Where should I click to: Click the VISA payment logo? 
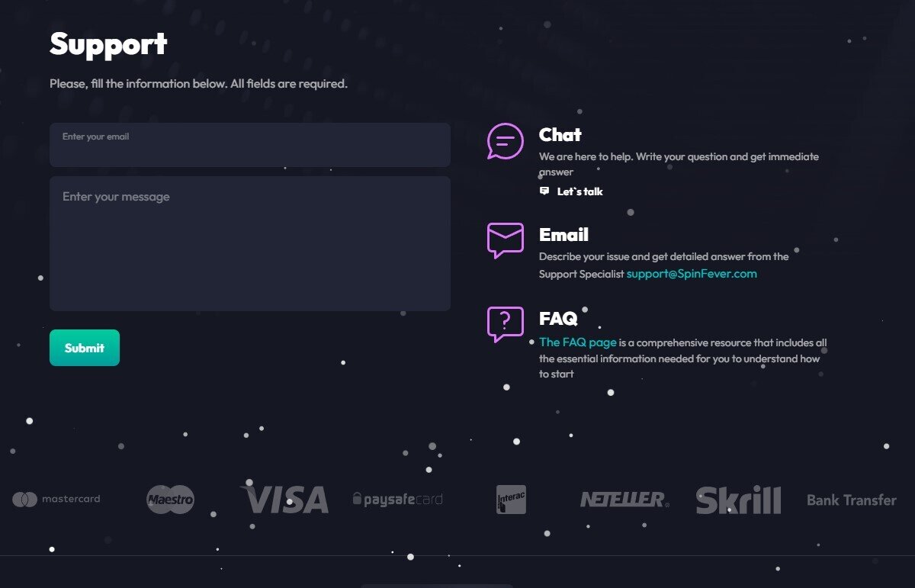[285, 500]
